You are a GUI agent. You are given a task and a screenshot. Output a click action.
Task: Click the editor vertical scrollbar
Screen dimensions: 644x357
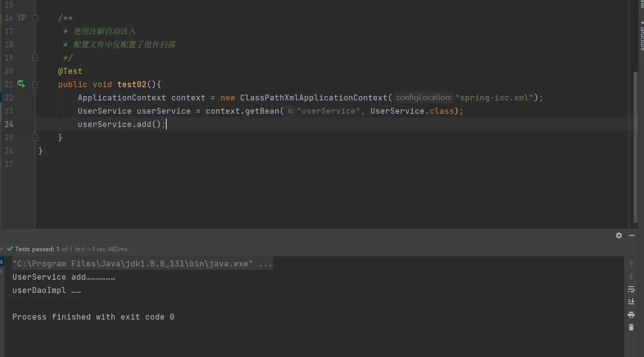(635, 148)
